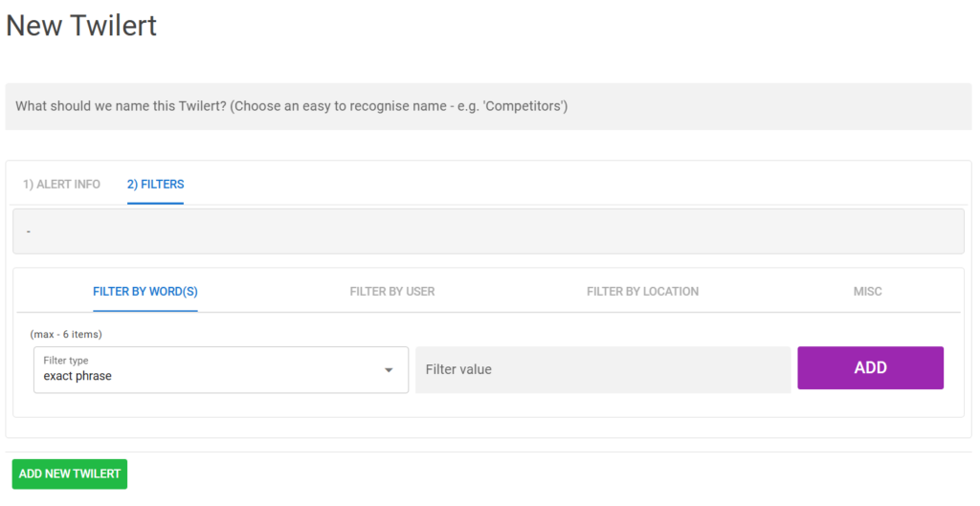Click into the Filter value field
The height and width of the screenshot is (506, 980).
coord(603,369)
